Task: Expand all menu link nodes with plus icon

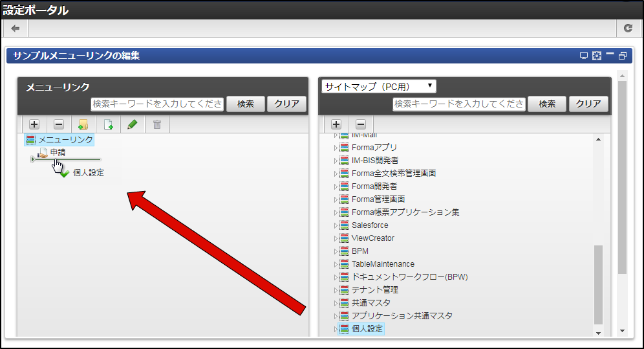Action: point(34,124)
